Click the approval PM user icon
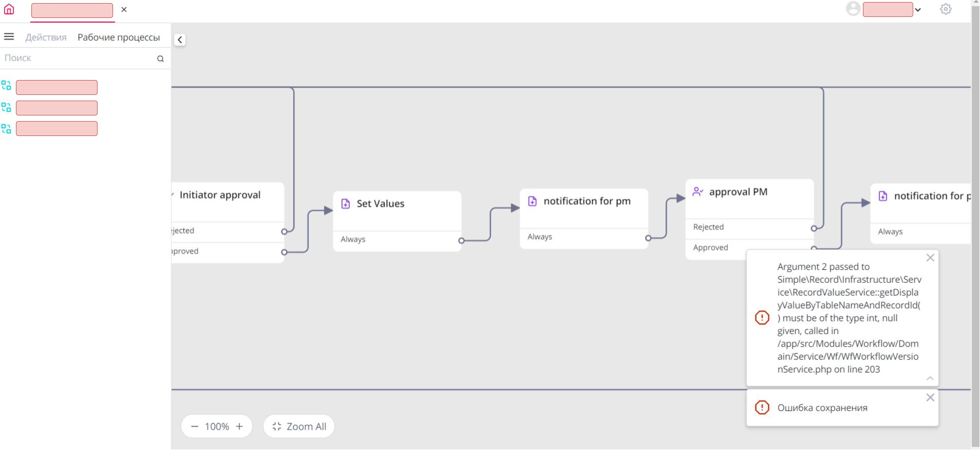 point(697,192)
